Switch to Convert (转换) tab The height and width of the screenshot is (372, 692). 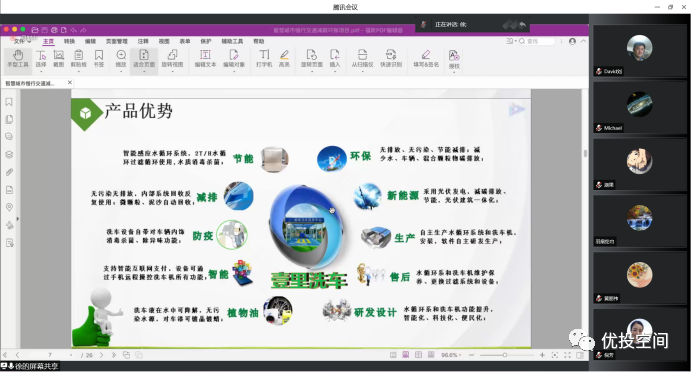(69, 41)
